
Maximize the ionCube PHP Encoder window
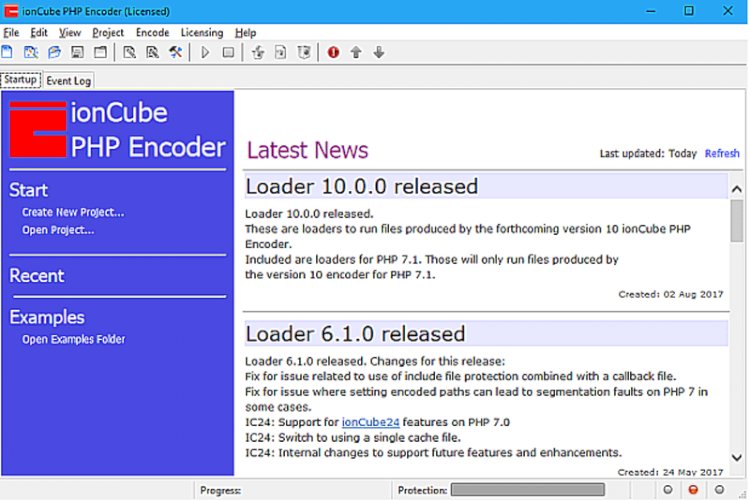(x=689, y=11)
